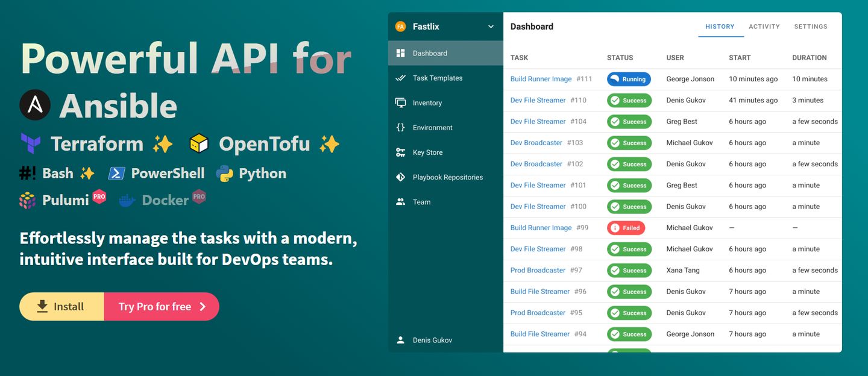Screen dimensions: 868x376
Task: Open Dashboard in the sidebar
Action: (x=445, y=53)
